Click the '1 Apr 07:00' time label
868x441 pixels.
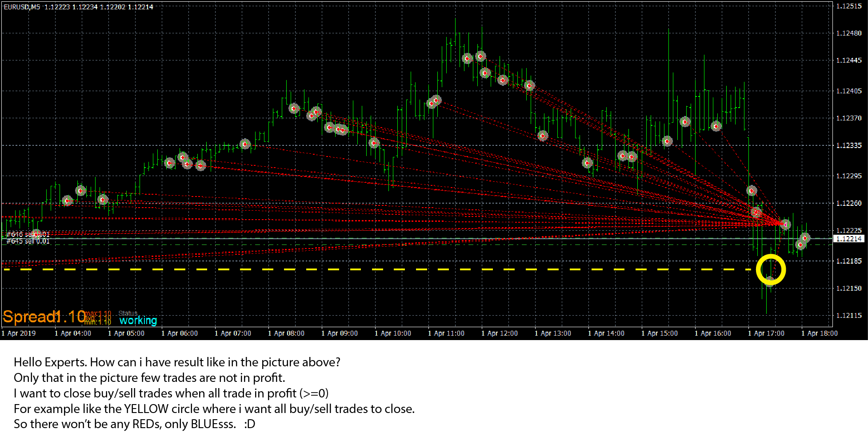coord(233,333)
